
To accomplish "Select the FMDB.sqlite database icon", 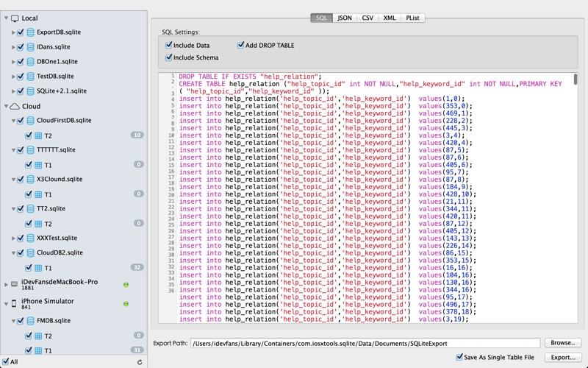I will [x=30, y=321].
